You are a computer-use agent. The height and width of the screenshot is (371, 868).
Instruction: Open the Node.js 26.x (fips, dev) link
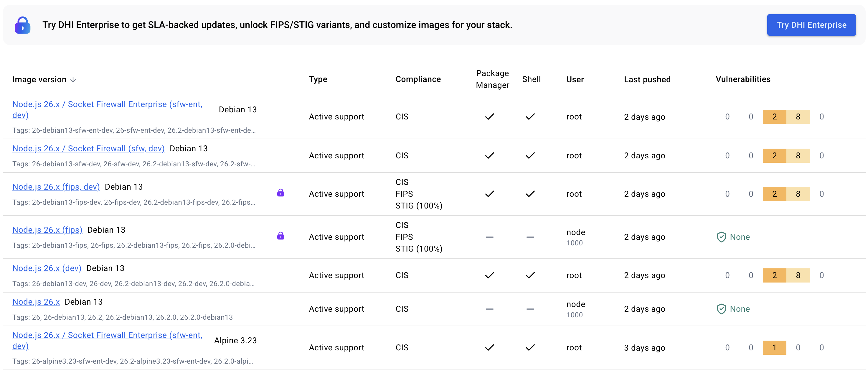click(56, 187)
